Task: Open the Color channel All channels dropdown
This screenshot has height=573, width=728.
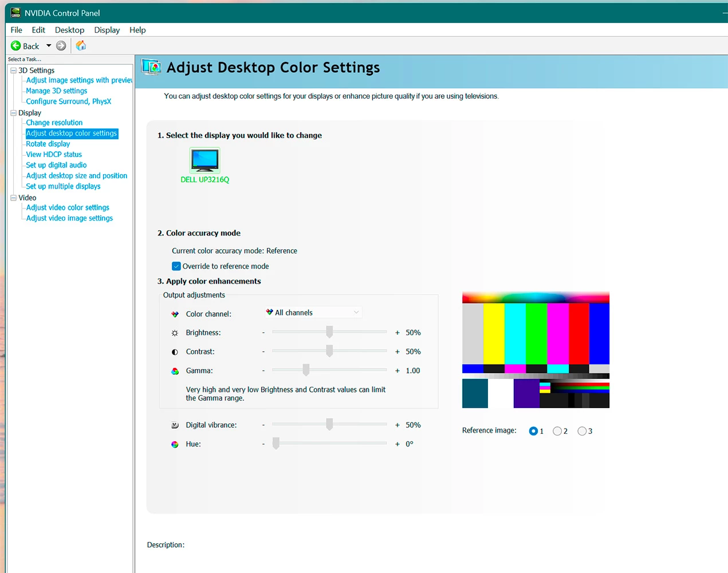Action: pos(313,312)
